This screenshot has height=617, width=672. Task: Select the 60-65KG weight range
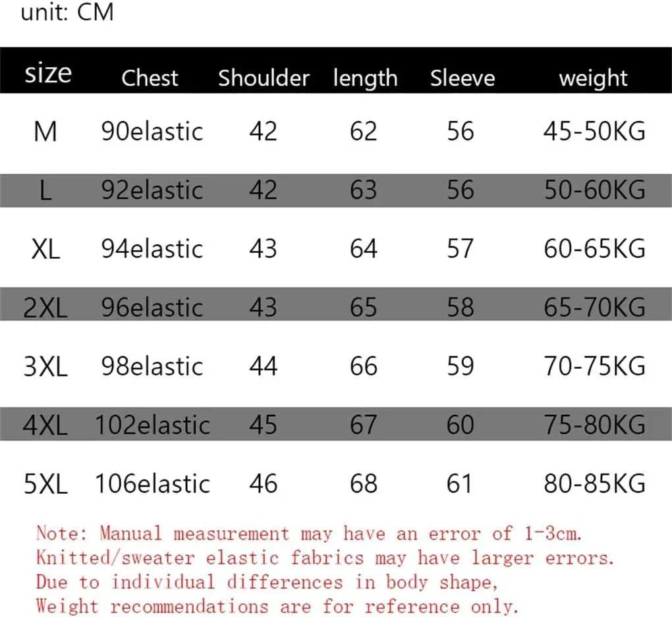(x=594, y=249)
